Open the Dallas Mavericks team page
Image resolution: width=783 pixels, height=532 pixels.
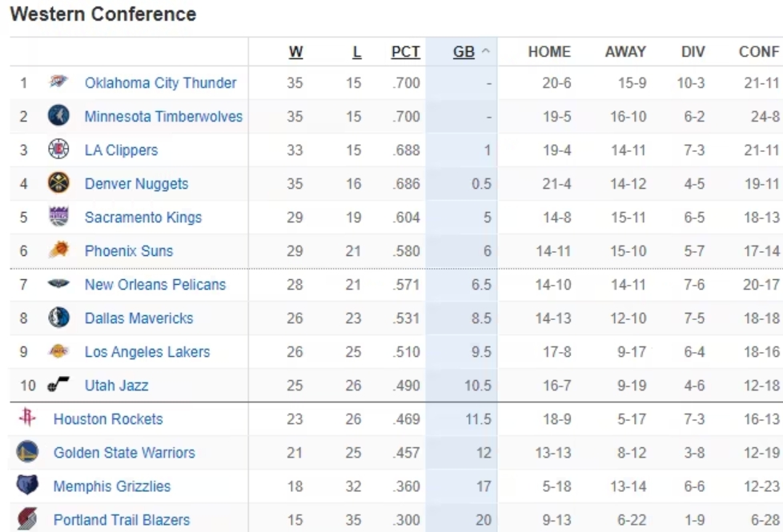point(139,318)
